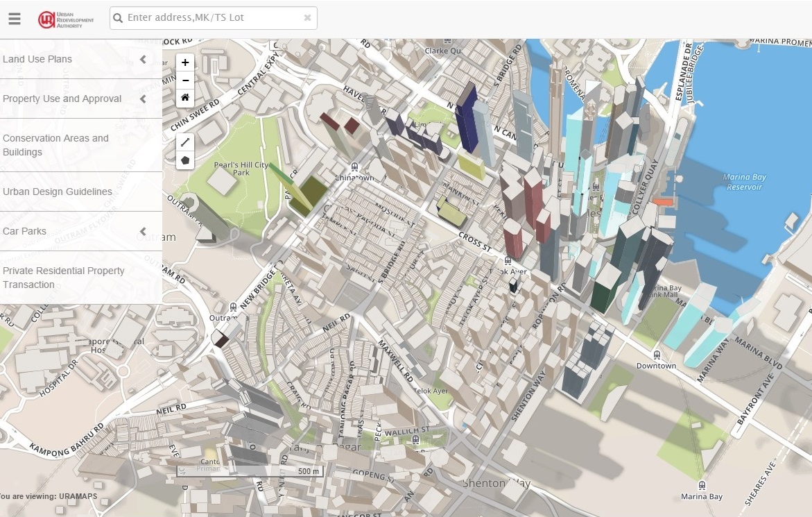812x517 pixels.
Task: Click the Zoom Out control on the map
Action: coord(184,80)
